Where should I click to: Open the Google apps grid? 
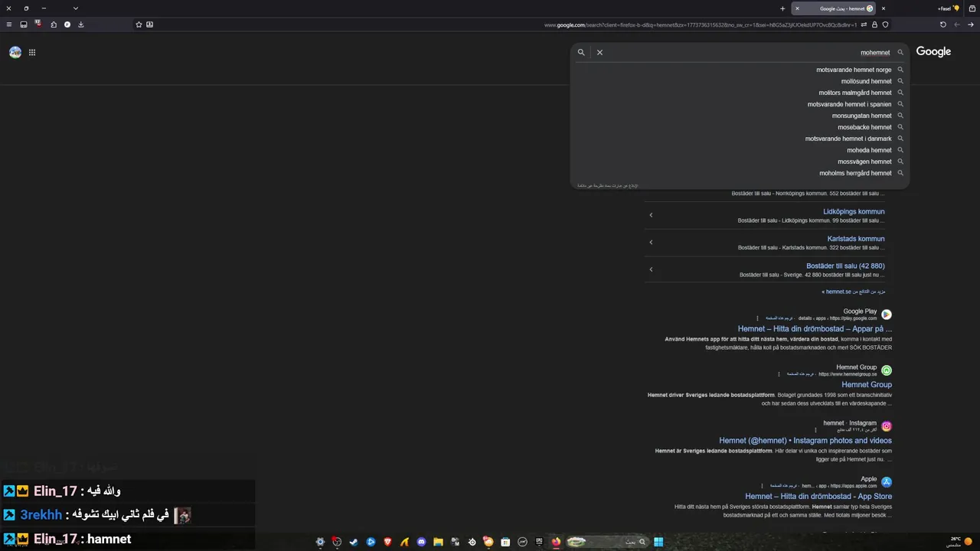[32, 52]
